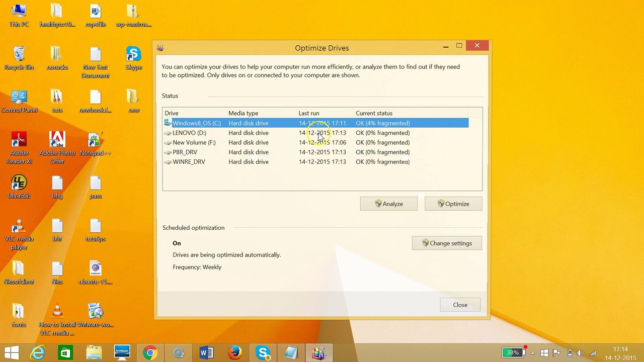Click the Analyze button
This screenshot has height=362, width=644.
click(388, 204)
